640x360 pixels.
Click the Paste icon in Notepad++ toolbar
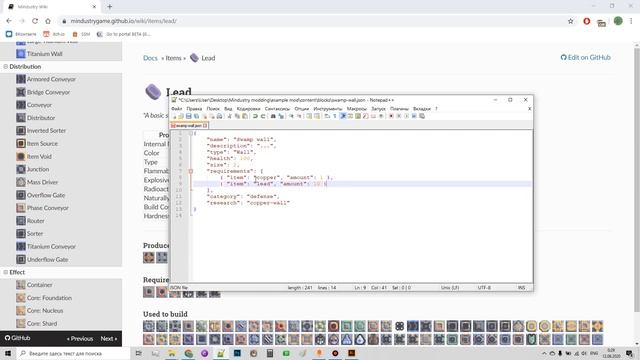click(x=244, y=116)
